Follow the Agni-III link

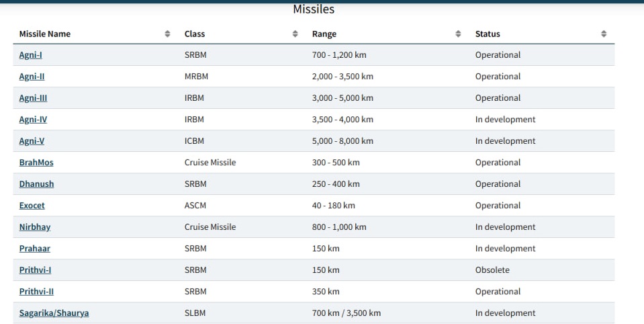coord(33,98)
